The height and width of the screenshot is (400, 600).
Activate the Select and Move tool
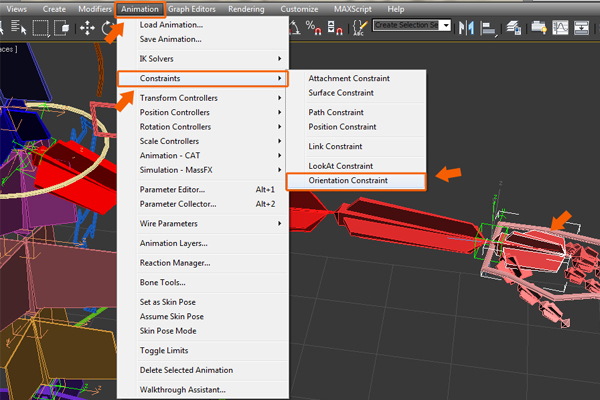[x=87, y=28]
